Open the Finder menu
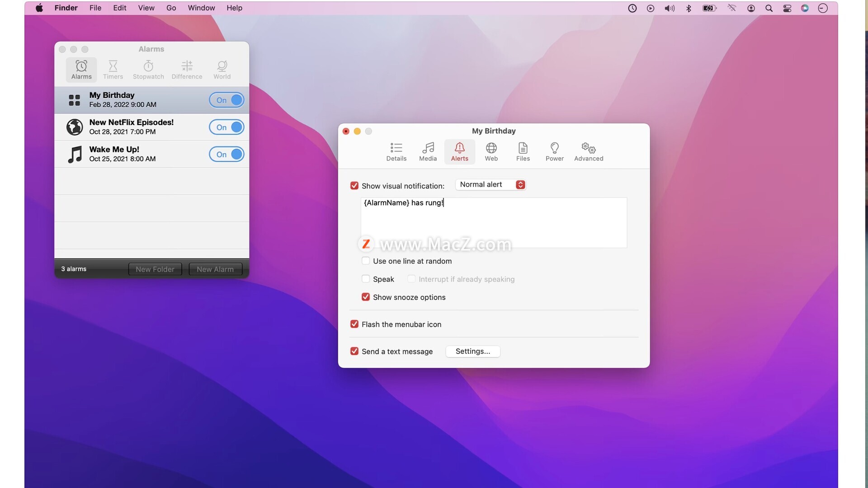The width and height of the screenshot is (868, 488). [x=66, y=8]
